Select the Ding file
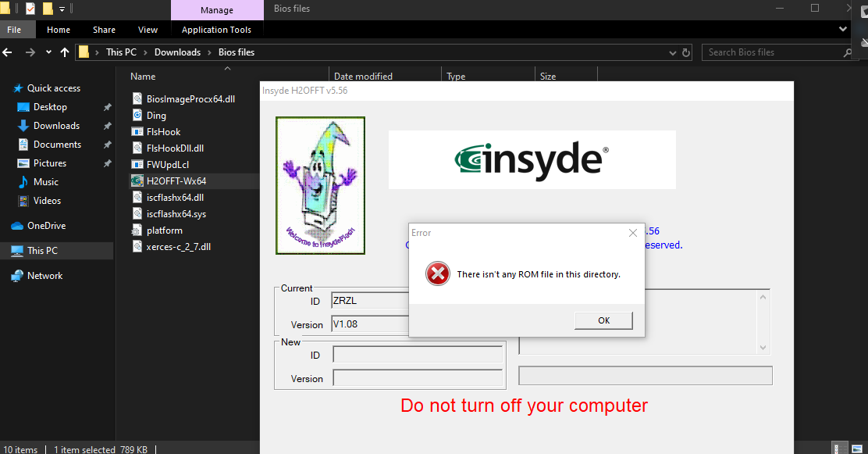868x454 pixels. click(156, 116)
